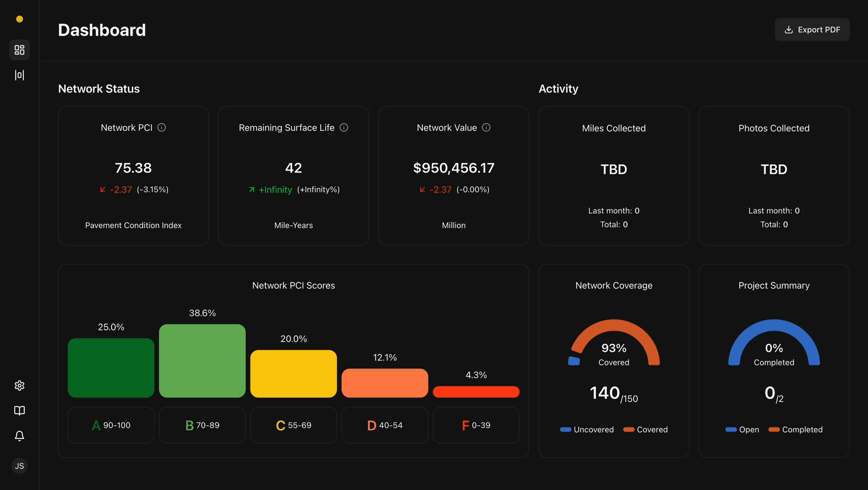Click the compare columns icon in sidebar
Screen dimensions: 868x490
click(x=20, y=75)
